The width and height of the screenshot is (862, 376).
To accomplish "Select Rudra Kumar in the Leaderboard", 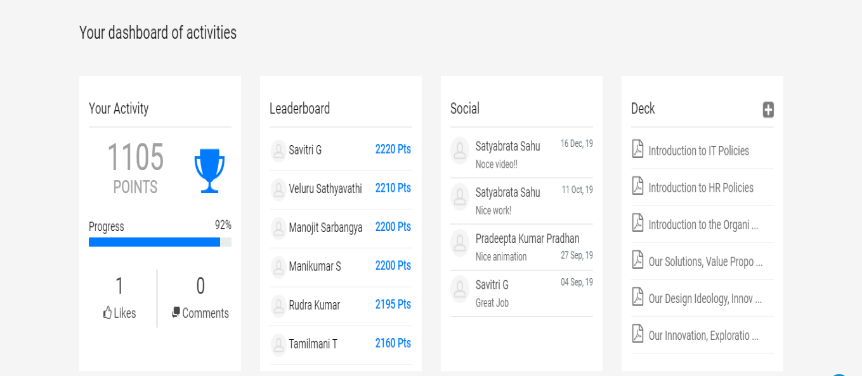I will (314, 305).
